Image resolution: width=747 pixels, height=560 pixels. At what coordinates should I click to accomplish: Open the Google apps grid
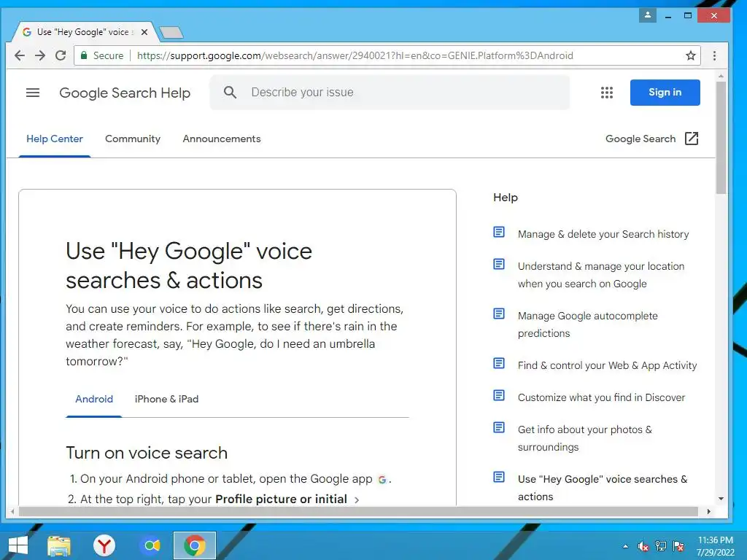pyautogui.click(x=607, y=93)
